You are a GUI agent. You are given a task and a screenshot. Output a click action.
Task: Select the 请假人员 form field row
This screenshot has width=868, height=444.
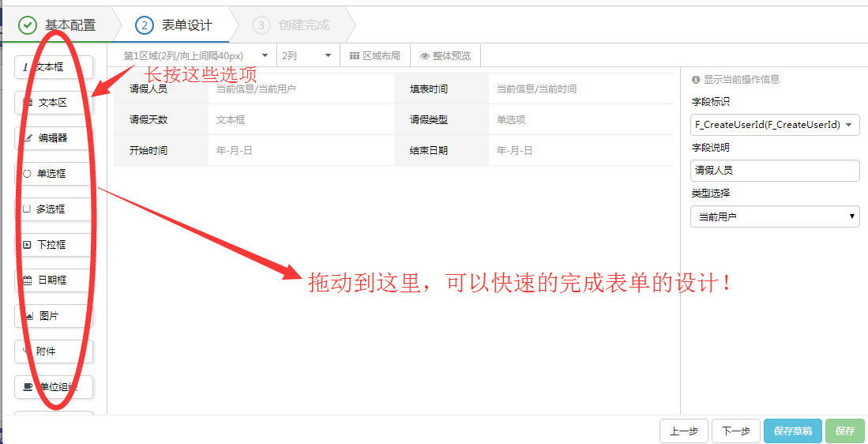254,88
